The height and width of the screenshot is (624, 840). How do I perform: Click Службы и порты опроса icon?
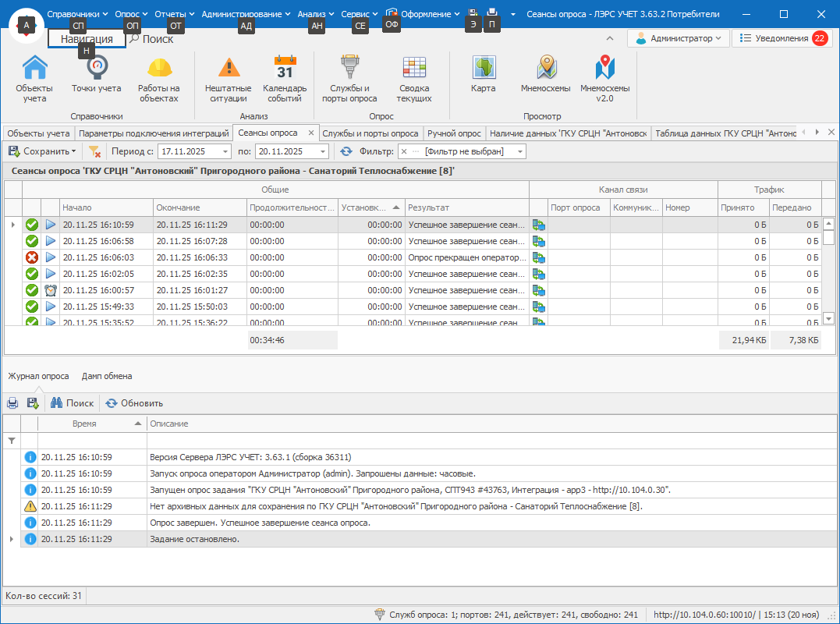click(349, 69)
